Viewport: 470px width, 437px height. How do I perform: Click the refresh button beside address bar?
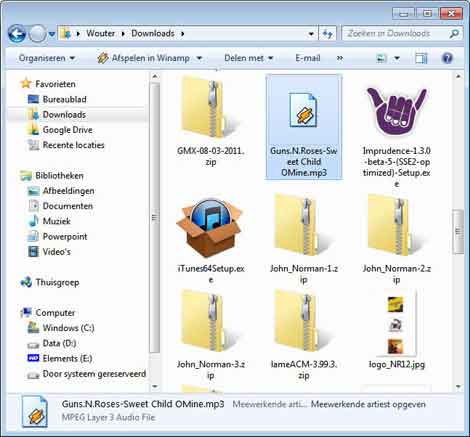point(327,34)
